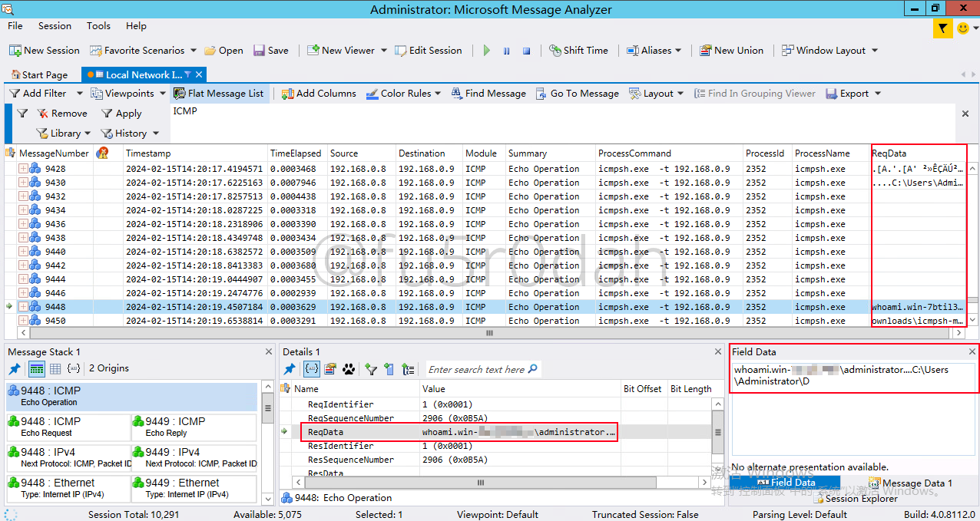The height and width of the screenshot is (521, 980).
Task: Open the Help menu
Action: [x=136, y=25]
